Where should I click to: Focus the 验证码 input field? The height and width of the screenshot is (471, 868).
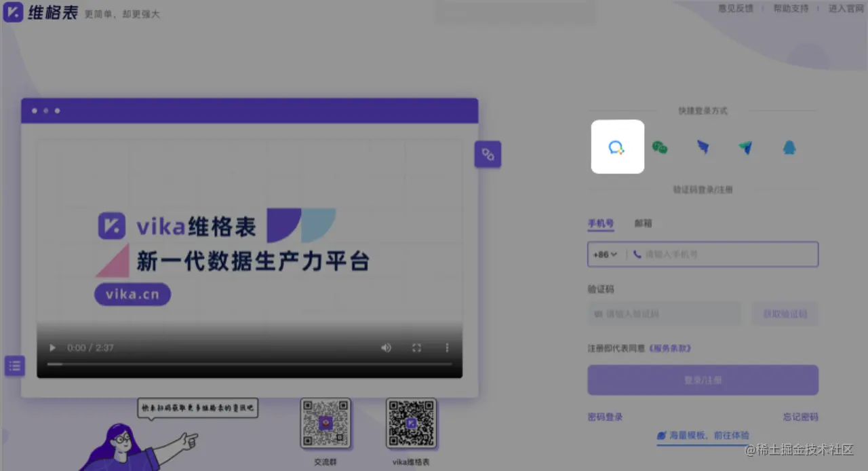coord(665,314)
